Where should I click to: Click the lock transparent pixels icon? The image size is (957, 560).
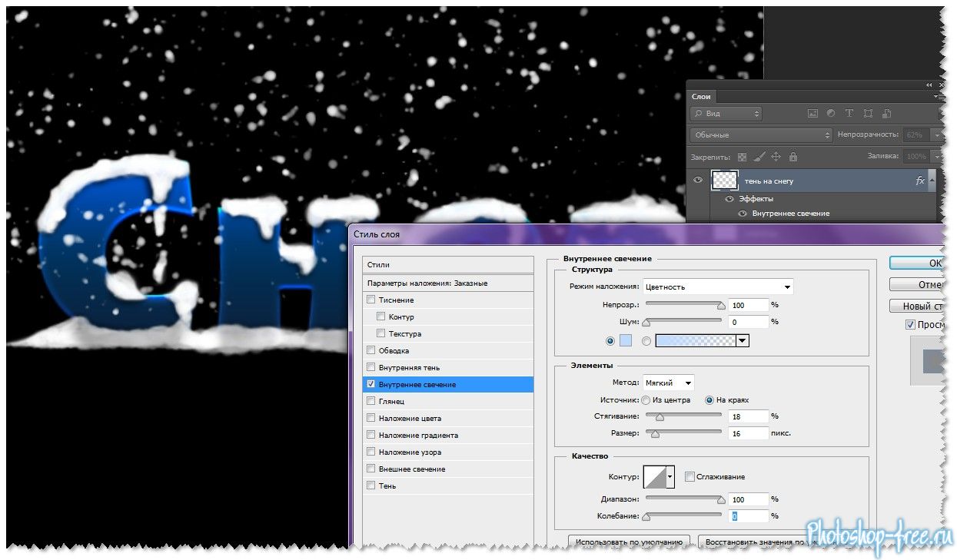tap(742, 157)
